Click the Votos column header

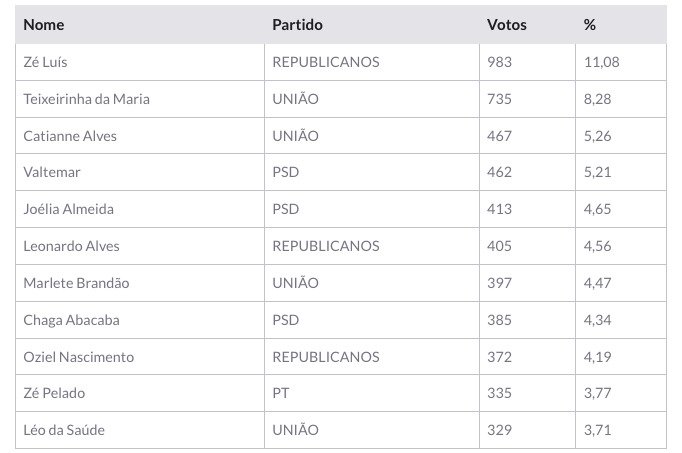click(506, 24)
